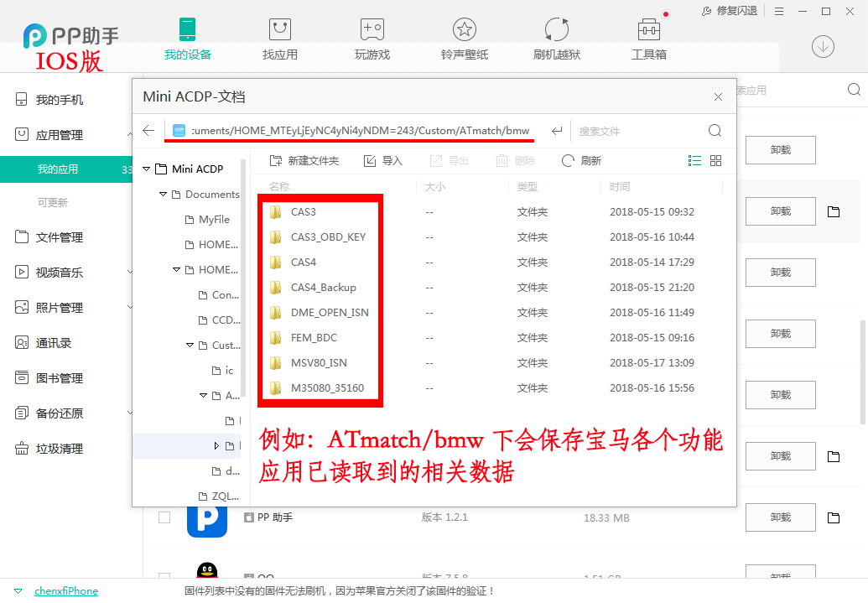Viewport: 868px width, 603px height.
Task: Open the hamburger menu in title bar
Action: click(x=779, y=11)
